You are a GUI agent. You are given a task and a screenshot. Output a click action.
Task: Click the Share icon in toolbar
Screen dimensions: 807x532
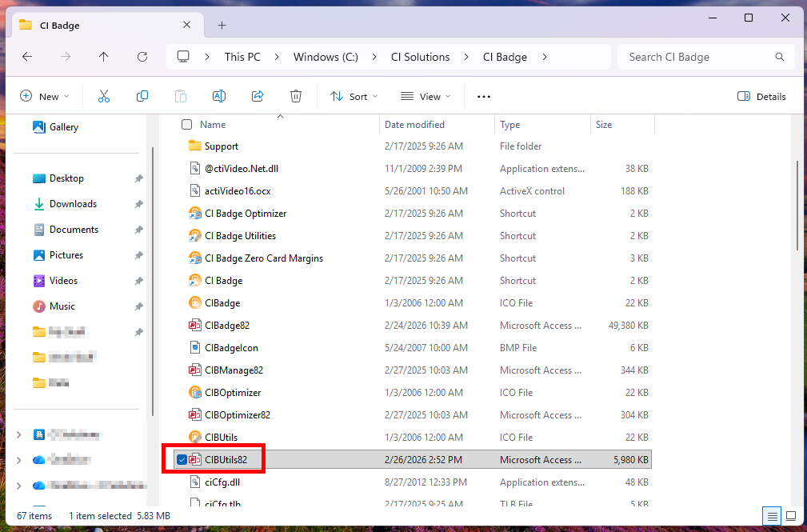click(x=258, y=96)
